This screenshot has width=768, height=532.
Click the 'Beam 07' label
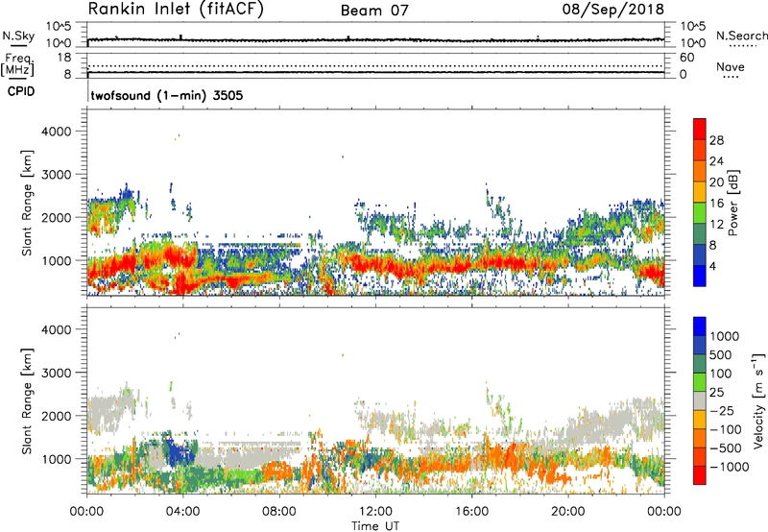374,11
